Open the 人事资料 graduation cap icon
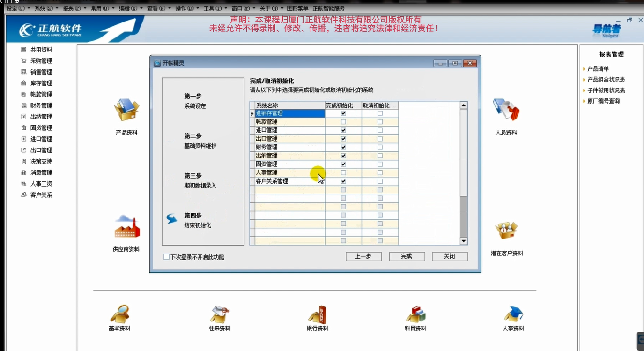The image size is (644, 351). 513,314
